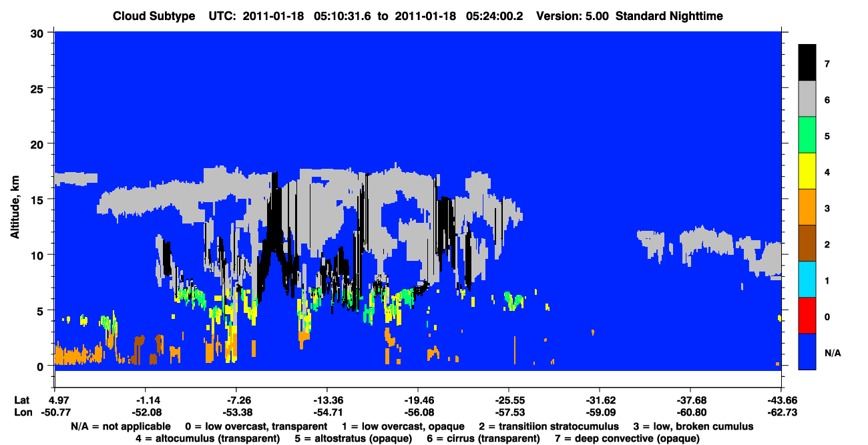
Task: Click the yellow altocumulus legend swatch
Action: [x=807, y=171]
